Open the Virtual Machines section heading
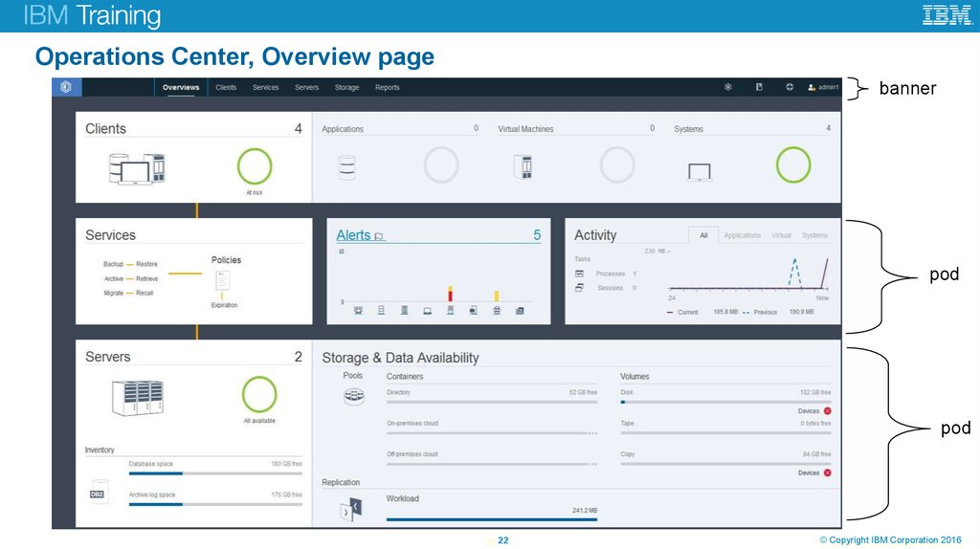The height and width of the screenshot is (549, 980). pos(525,129)
